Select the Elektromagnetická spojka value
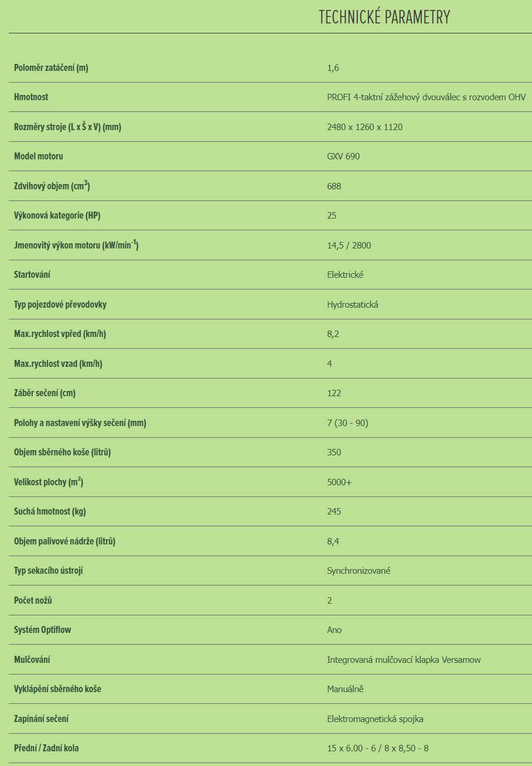The image size is (532, 766). click(x=375, y=719)
